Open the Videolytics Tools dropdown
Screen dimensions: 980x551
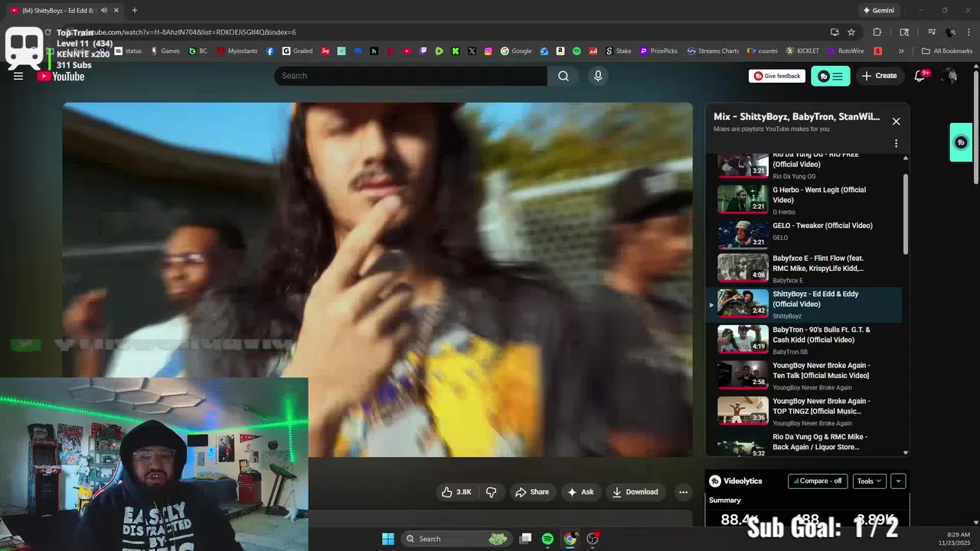pyautogui.click(x=869, y=481)
